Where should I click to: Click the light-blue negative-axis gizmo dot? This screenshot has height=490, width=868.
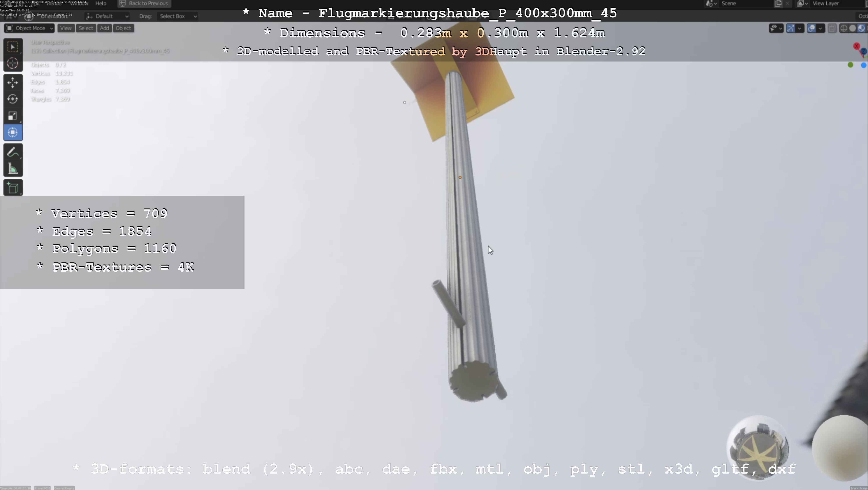[864, 65]
